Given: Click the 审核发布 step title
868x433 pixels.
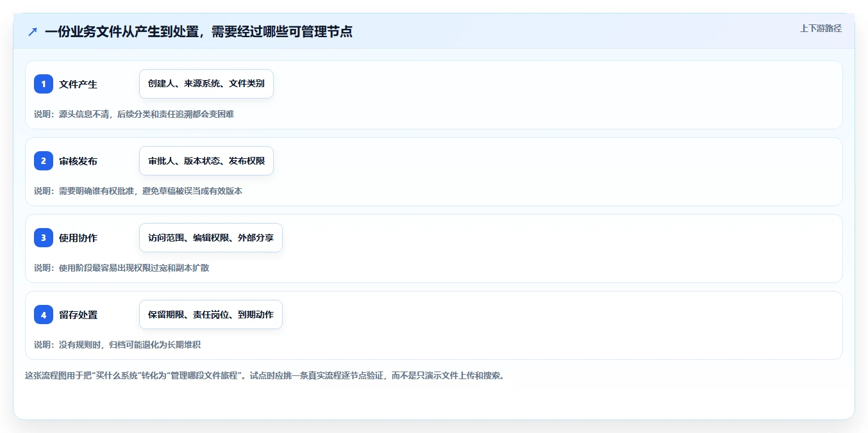Looking at the screenshot, I should pyautogui.click(x=78, y=161).
